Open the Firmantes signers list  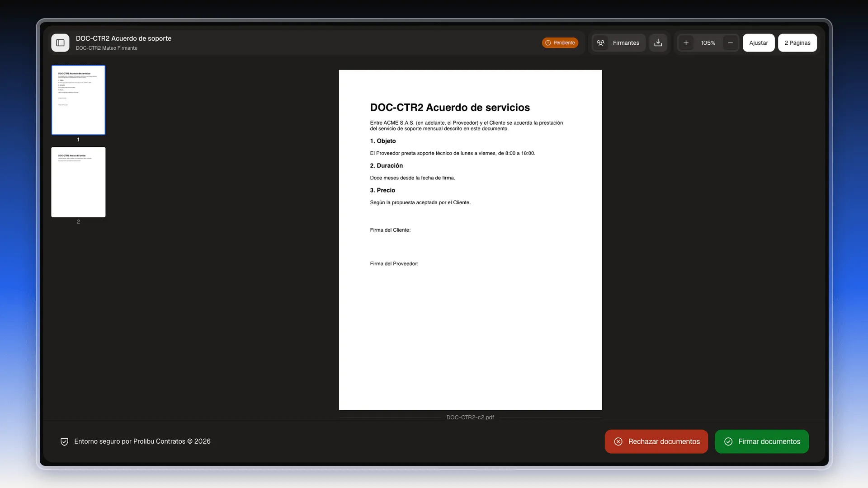[x=618, y=43]
